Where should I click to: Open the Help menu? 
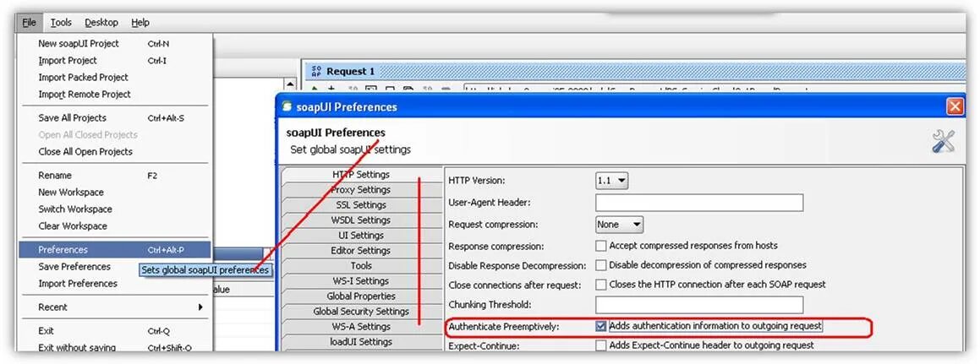tap(140, 23)
